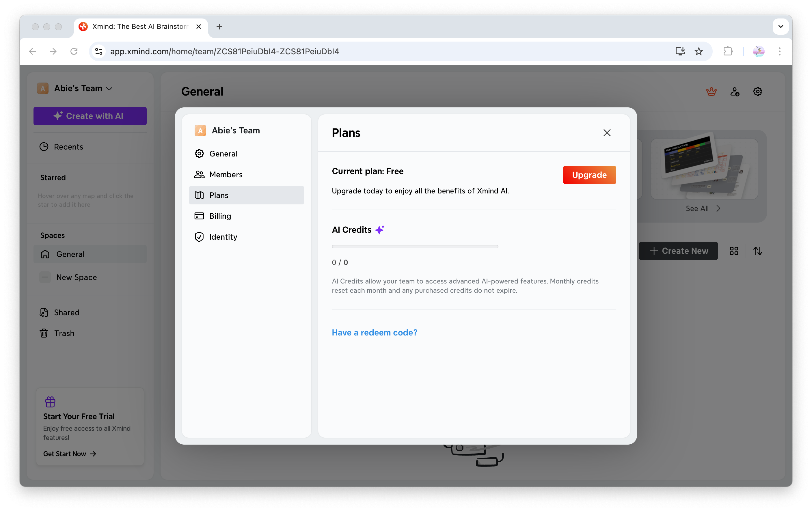Open the film production template thumbnail
812x511 pixels.
(704, 169)
